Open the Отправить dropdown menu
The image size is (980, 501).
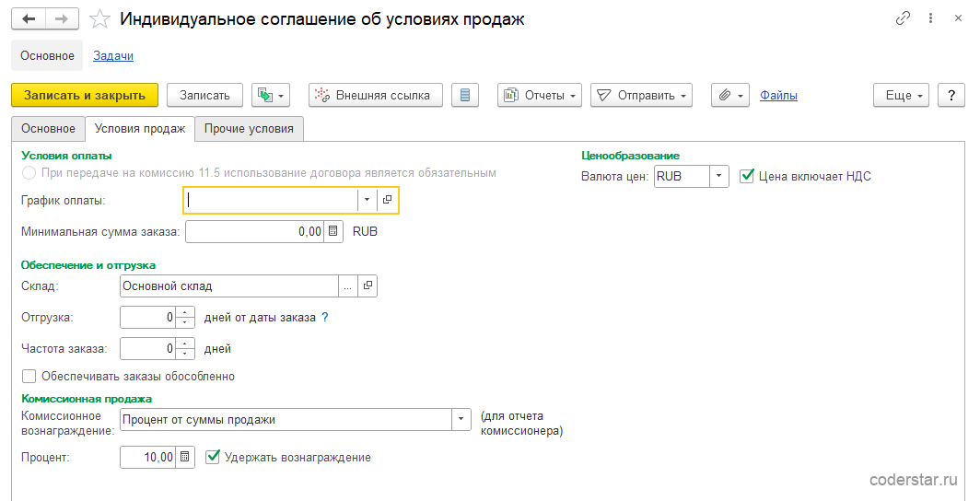coord(641,95)
